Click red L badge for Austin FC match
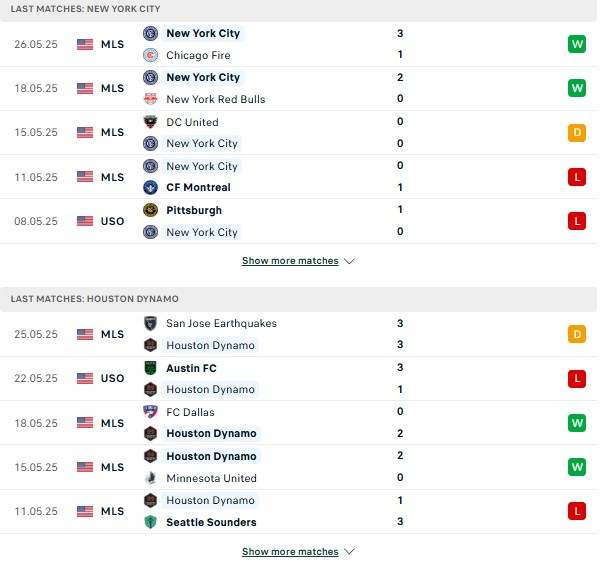 577,379
